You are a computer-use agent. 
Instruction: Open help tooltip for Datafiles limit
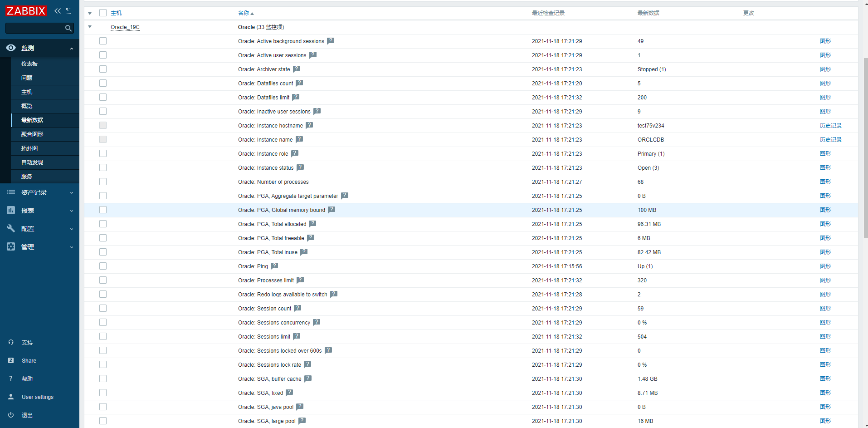[296, 97]
